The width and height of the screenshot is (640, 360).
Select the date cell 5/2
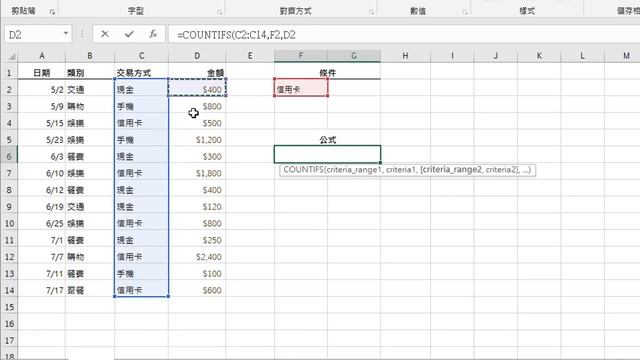(42, 90)
